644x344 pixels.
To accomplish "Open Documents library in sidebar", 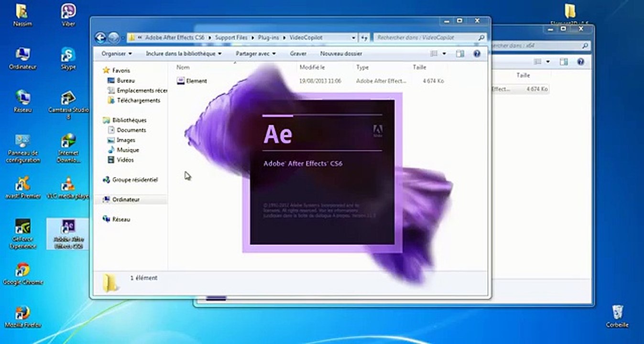I will click(127, 130).
